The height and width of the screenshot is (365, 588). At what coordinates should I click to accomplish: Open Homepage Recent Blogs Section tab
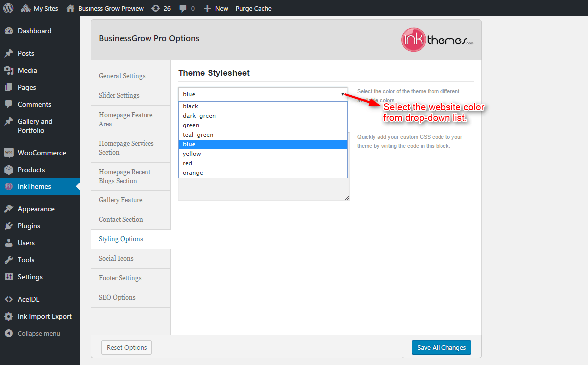(x=131, y=177)
